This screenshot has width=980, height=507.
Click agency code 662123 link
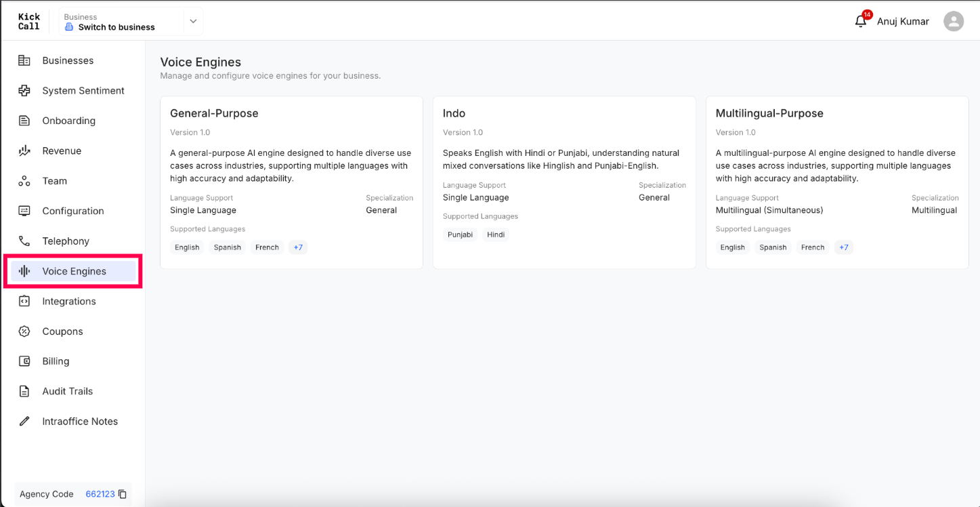click(x=100, y=494)
